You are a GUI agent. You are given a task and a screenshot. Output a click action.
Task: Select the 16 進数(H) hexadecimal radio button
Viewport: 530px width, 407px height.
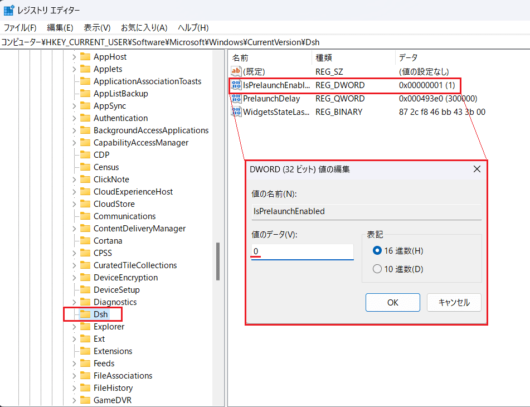click(377, 250)
